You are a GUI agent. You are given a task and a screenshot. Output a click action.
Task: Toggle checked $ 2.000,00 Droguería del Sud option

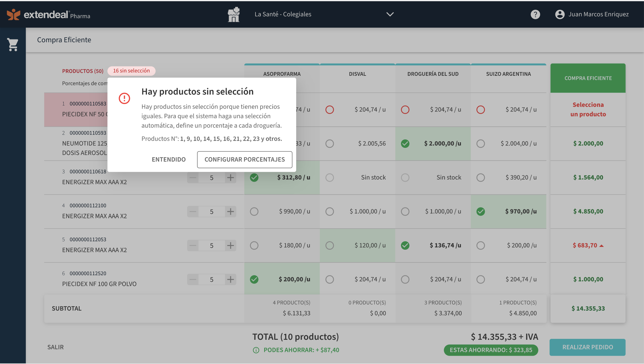[x=405, y=143]
